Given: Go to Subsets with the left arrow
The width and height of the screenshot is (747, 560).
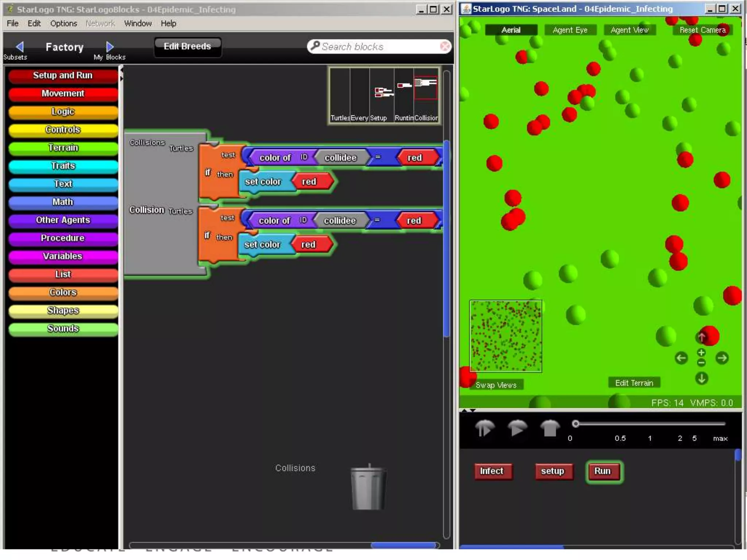Looking at the screenshot, I should [x=20, y=47].
